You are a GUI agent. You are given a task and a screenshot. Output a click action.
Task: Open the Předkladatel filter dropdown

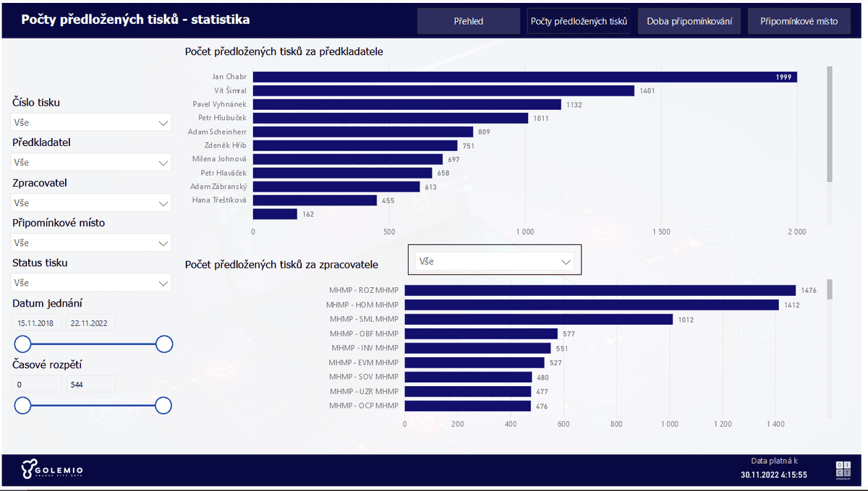pos(90,163)
